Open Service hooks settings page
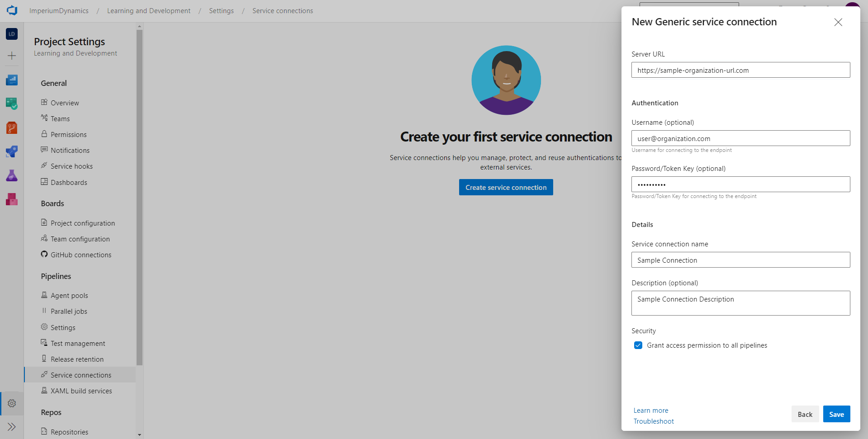 [x=71, y=166]
